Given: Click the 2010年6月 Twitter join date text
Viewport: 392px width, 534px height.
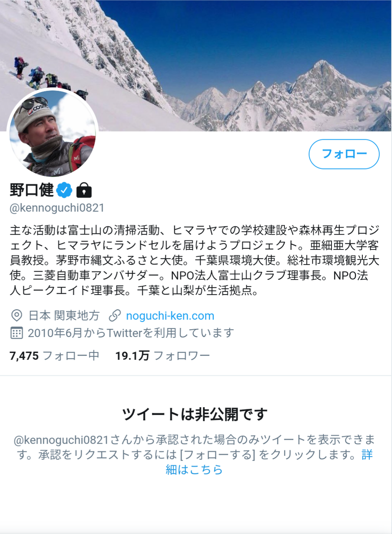Looking at the screenshot, I should [131, 333].
